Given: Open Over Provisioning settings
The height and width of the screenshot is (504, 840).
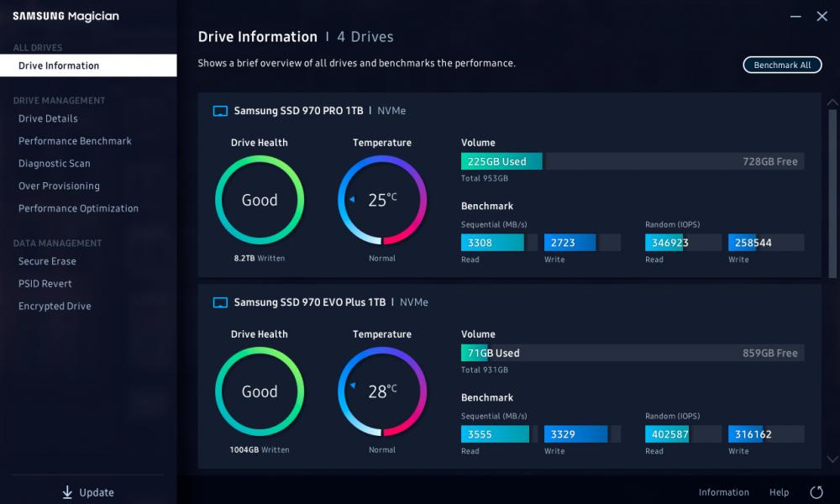Looking at the screenshot, I should [x=59, y=186].
